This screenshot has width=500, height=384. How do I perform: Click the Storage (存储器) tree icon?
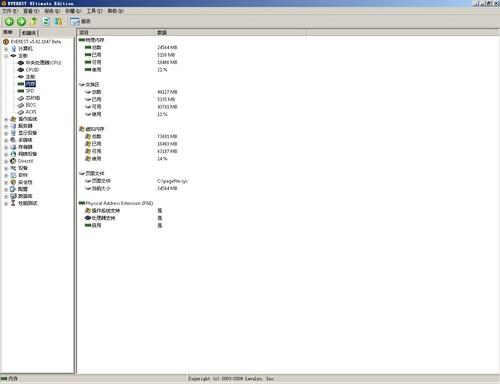[13, 147]
